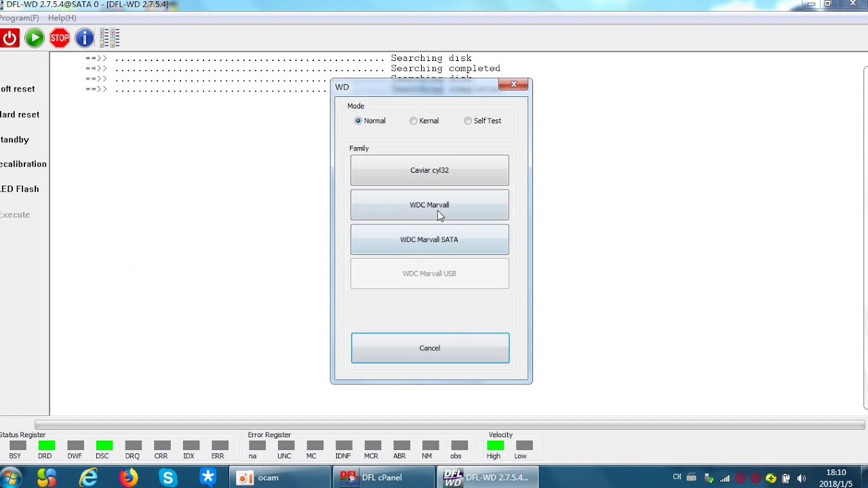Click the red power icon in toolbar
868x488 pixels.
(9, 38)
